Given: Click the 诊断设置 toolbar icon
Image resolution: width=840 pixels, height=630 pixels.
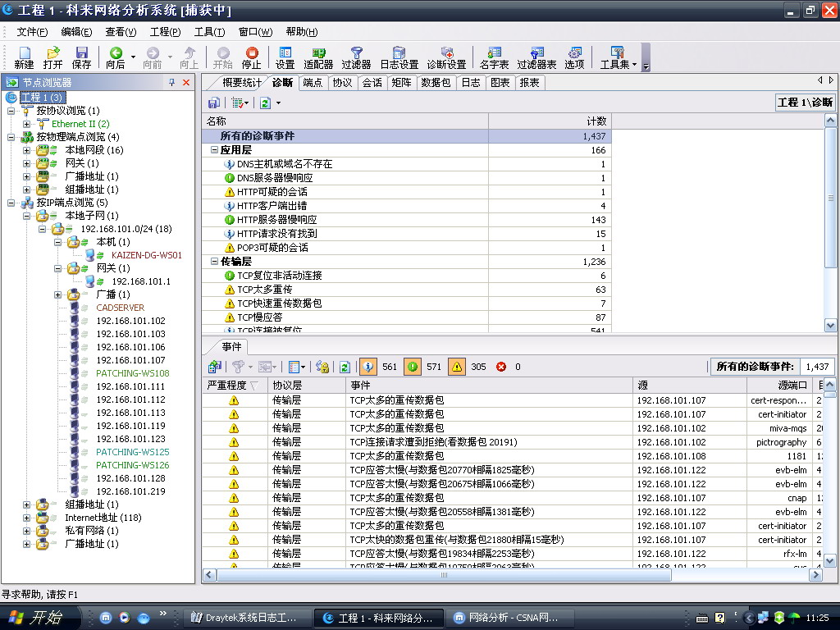Looking at the screenshot, I should click(x=446, y=57).
